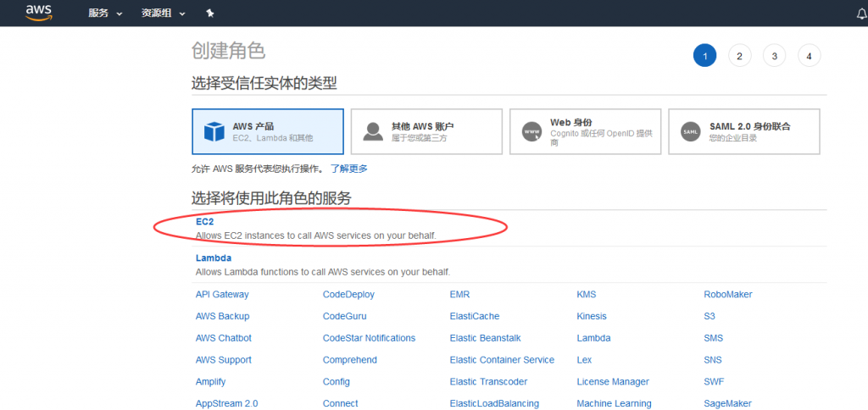Go to wizard step 1
The height and width of the screenshot is (410, 868).
[704, 56]
